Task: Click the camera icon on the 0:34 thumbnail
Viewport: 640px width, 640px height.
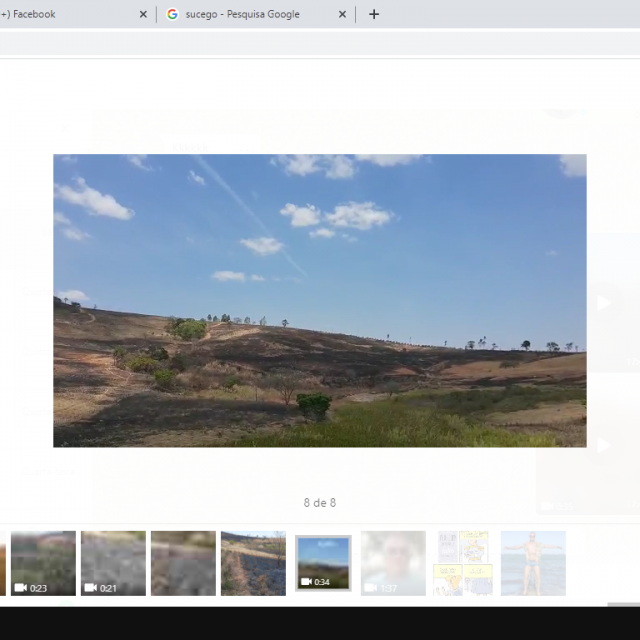Action: click(x=304, y=582)
